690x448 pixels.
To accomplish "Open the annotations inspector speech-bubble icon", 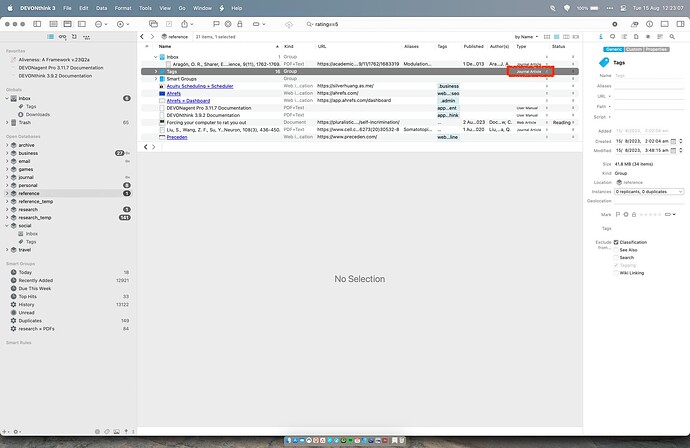I will click(x=613, y=37).
